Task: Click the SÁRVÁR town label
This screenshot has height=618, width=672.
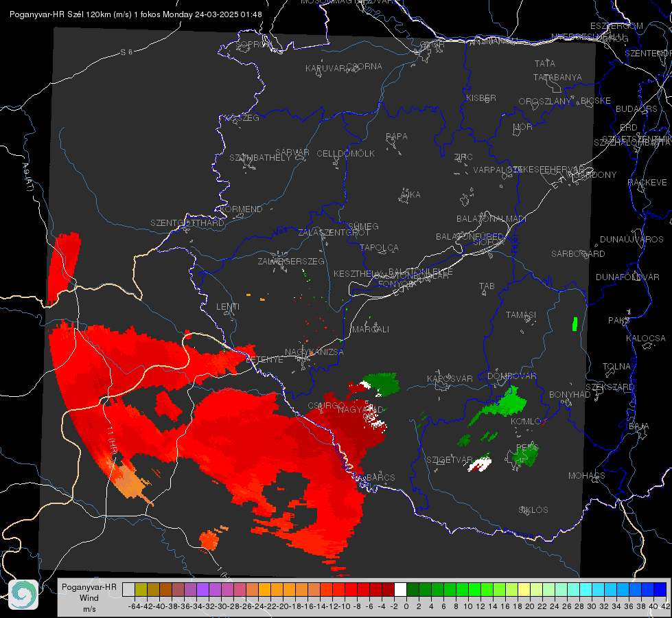Action: click(292, 152)
